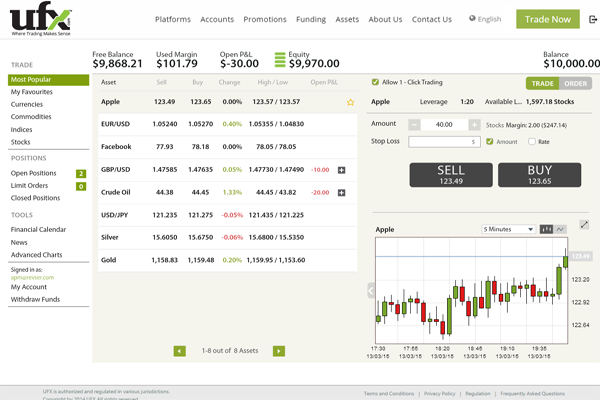The image size is (600, 400).
Task: Toggle Stop Loss Amount checkbox
Action: tap(489, 141)
